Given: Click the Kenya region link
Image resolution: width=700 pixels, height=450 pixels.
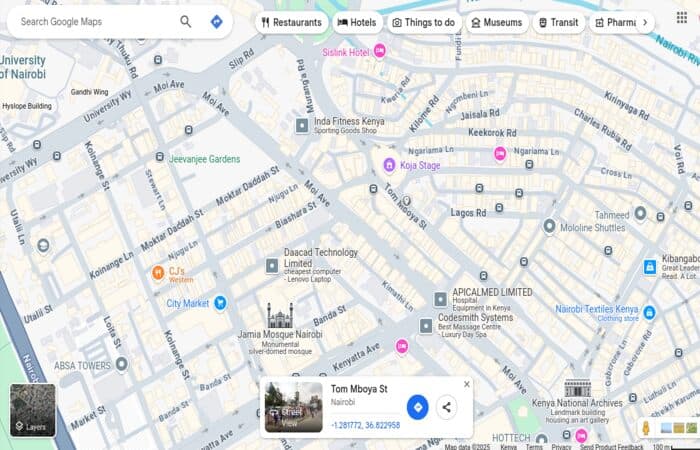Looking at the screenshot, I should [508, 446].
